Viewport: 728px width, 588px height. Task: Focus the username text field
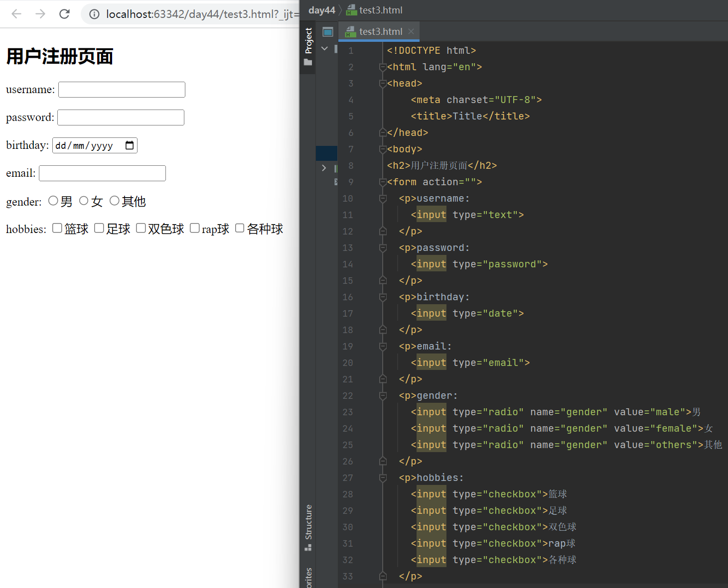122,90
